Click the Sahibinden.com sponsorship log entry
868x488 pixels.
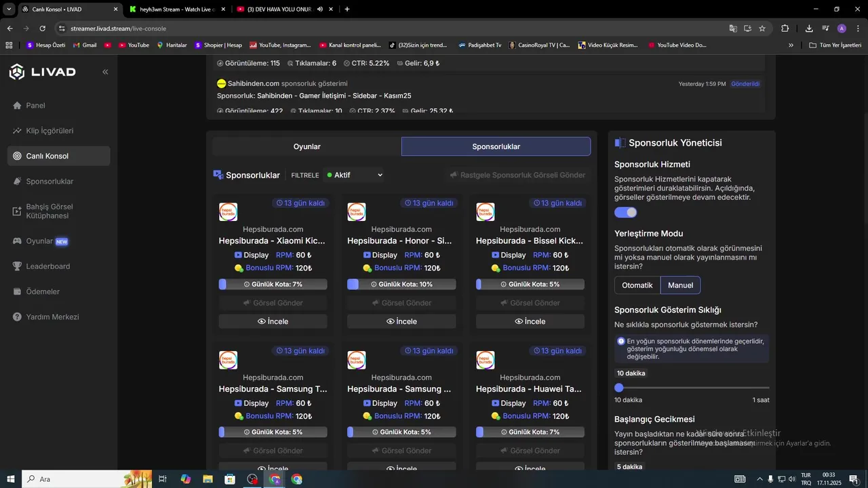[488, 96]
